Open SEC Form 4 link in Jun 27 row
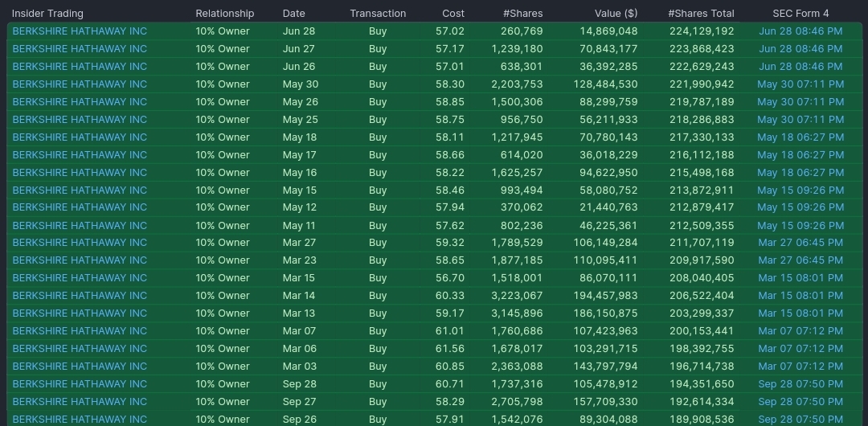The width and height of the screenshot is (868, 426). 800,49
